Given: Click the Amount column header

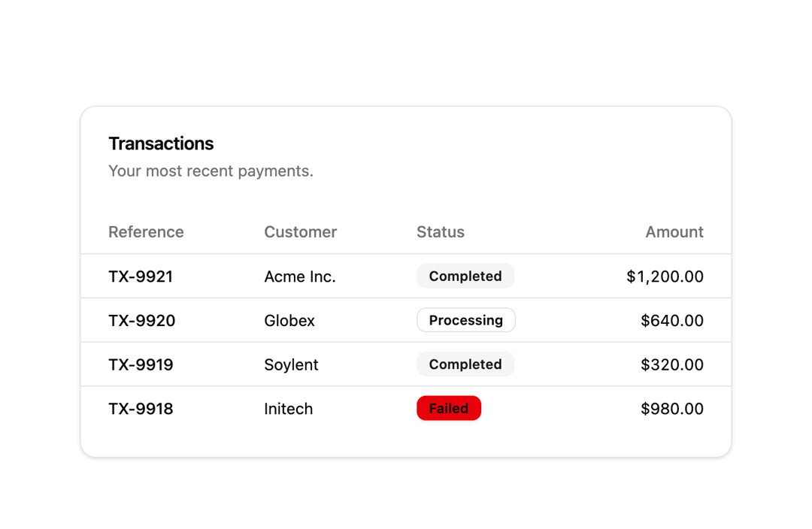Looking at the screenshot, I should (674, 232).
